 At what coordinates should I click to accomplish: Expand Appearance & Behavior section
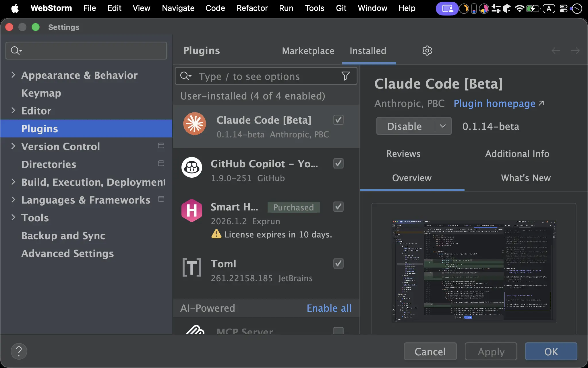pyautogui.click(x=13, y=75)
